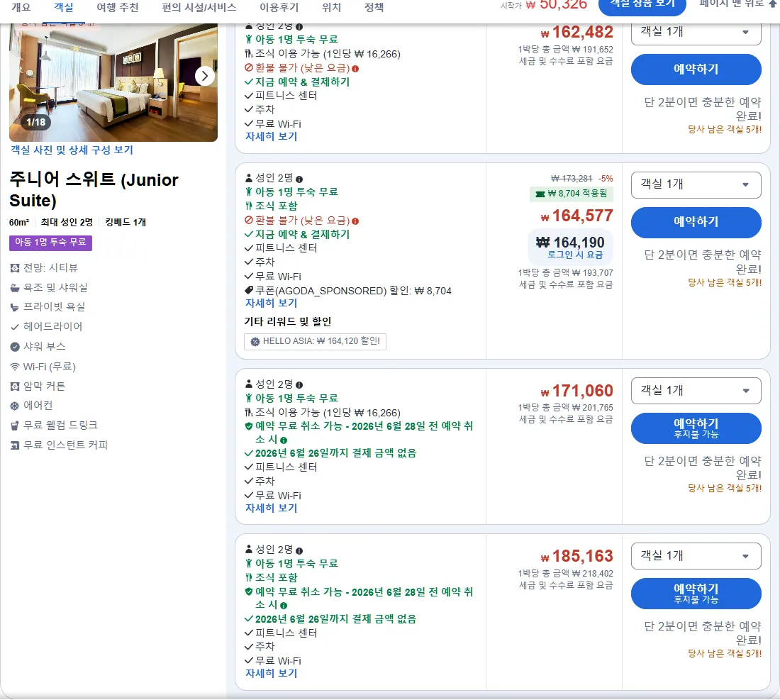The image size is (780, 700).
Task: Go to 이용후기 tab
Action: 279,8
